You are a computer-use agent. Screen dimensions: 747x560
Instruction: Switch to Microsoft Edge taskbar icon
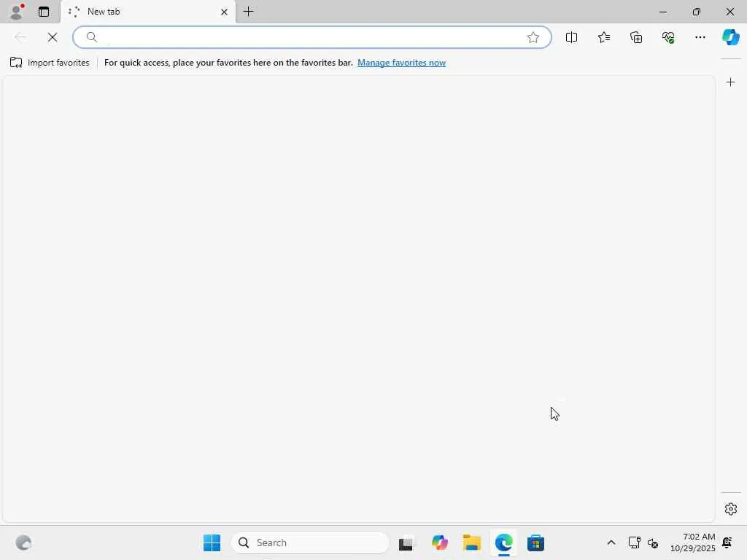tap(503, 542)
